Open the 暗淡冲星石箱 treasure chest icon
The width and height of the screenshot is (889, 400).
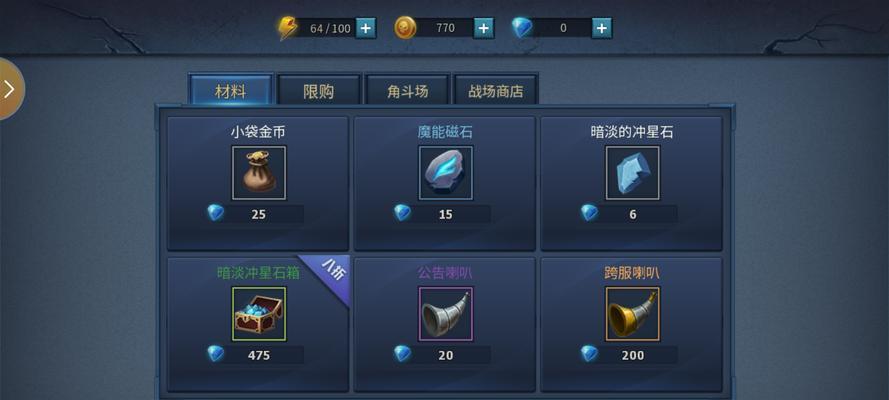(x=259, y=314)
